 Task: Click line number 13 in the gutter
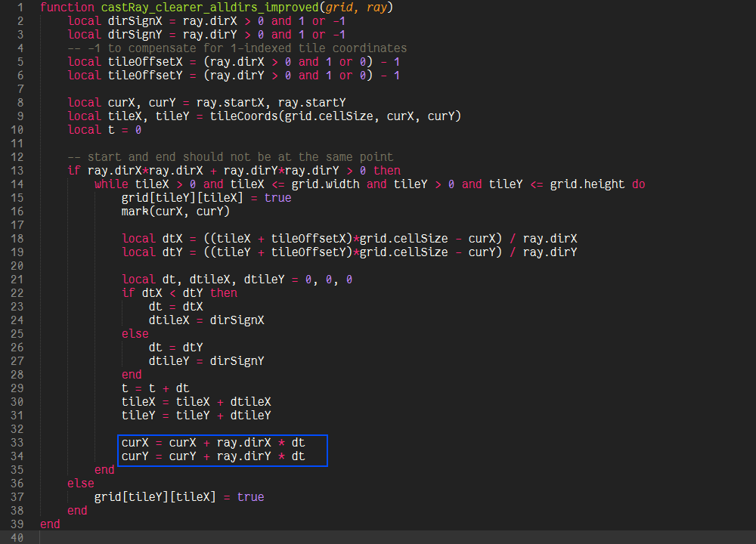click(17, 171)
